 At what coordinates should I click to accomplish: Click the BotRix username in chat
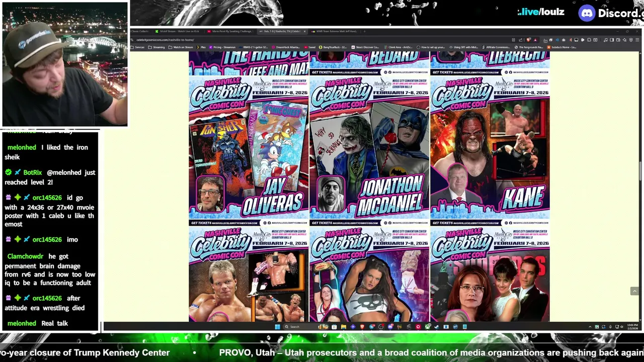pyautogui.click(x=32, y=172)
